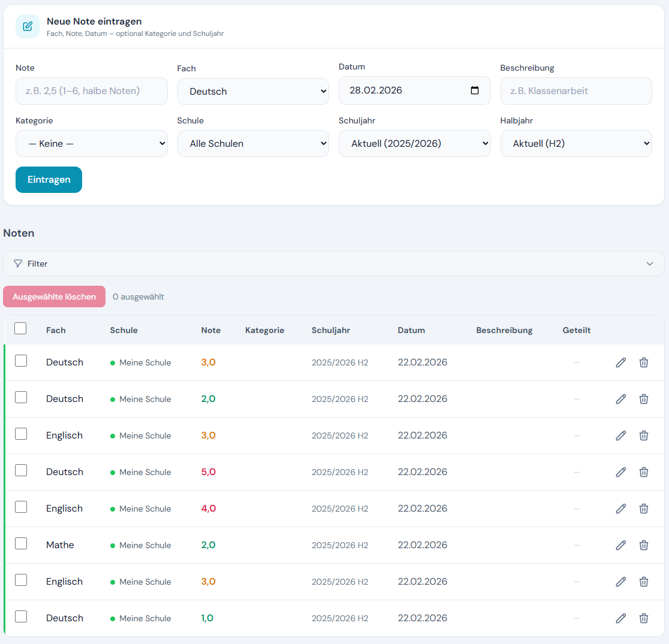Click the Datum column header in table

pos(411,330)
